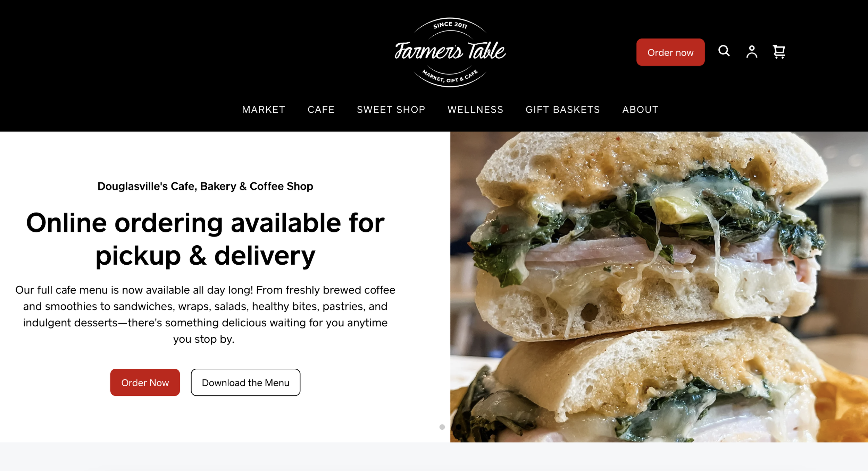Click the sandwich hero photo
868x471 pixels.
click(659, 287)
